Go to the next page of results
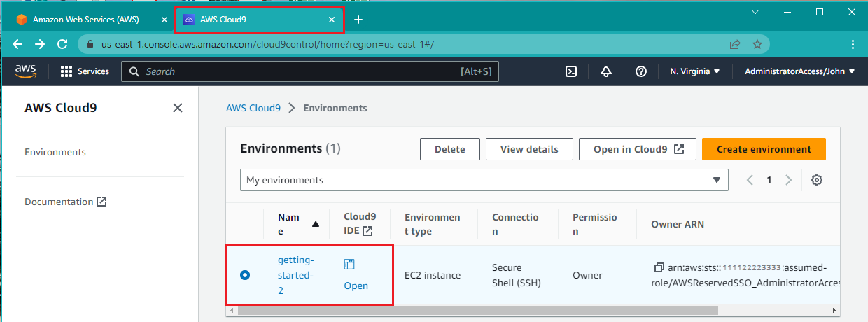 [x=789, y=180]
